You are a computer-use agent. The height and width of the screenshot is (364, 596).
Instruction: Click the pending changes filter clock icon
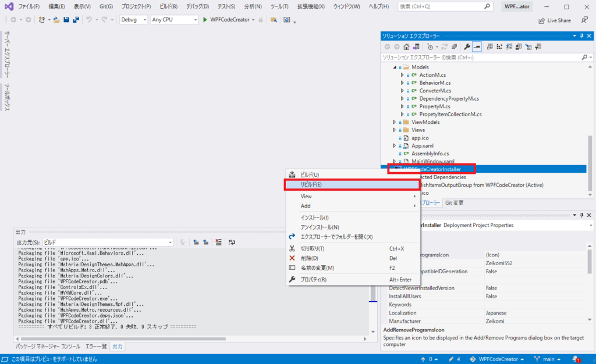(x=430, y=47)
